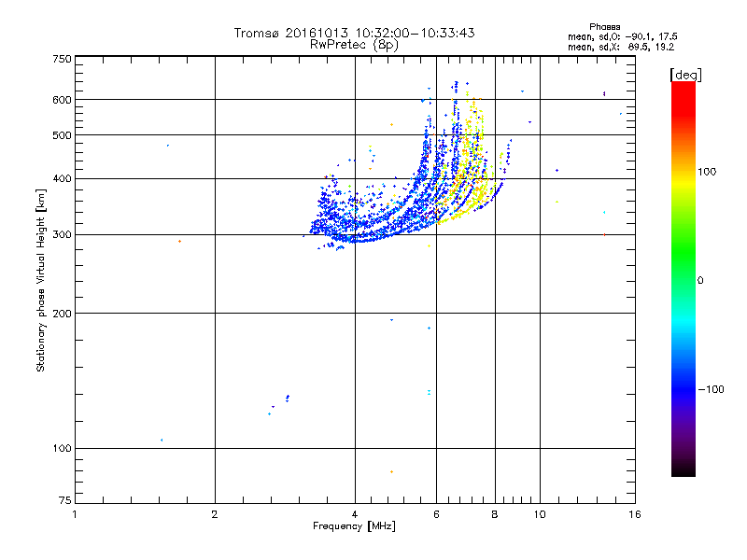Click the x-axis '2' tick label

tap(215, 514)
